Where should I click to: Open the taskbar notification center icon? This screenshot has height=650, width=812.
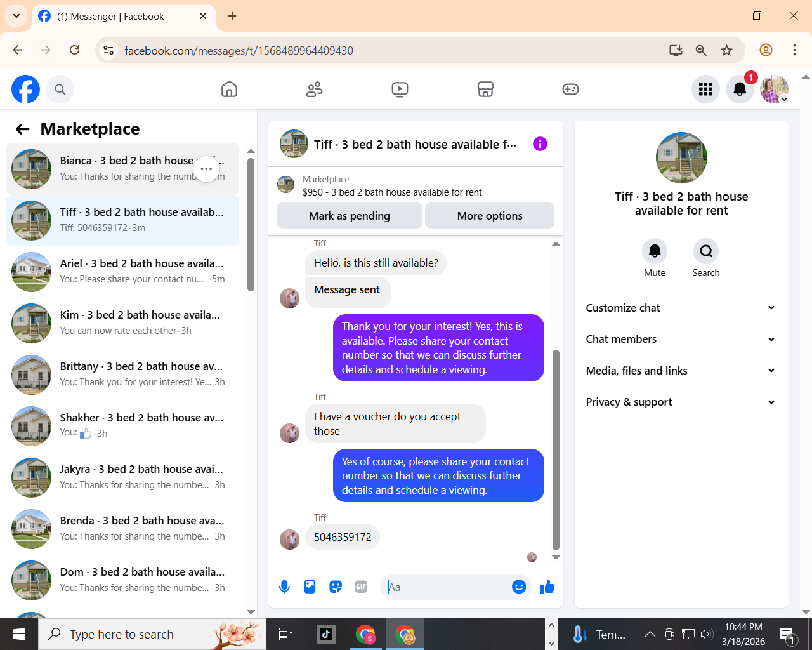tap(787, 634)
